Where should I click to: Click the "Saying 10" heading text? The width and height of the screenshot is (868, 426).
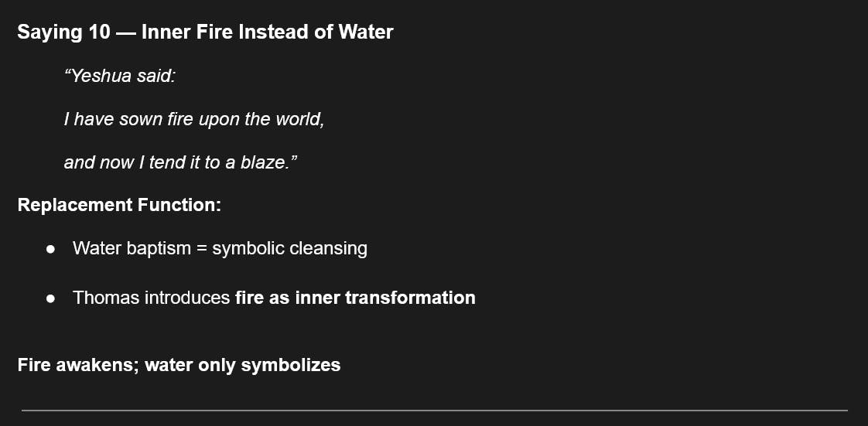point(63,32)
